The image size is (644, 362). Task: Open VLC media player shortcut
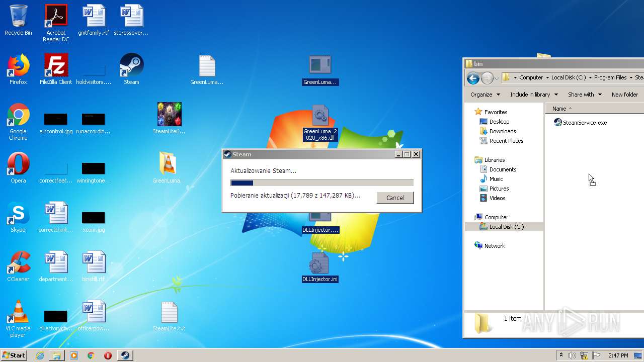click(x=18, y=319)
